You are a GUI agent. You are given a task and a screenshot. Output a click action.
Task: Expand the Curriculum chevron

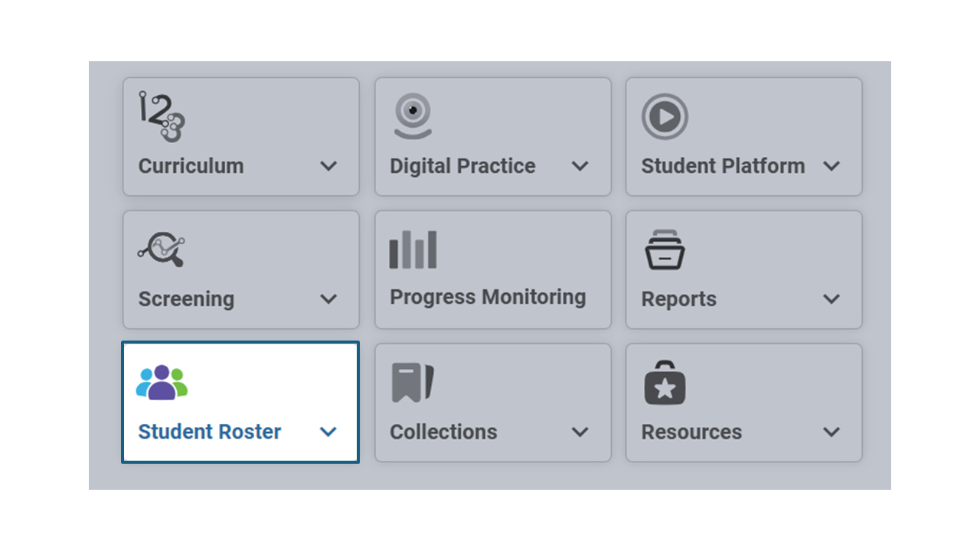328,166
